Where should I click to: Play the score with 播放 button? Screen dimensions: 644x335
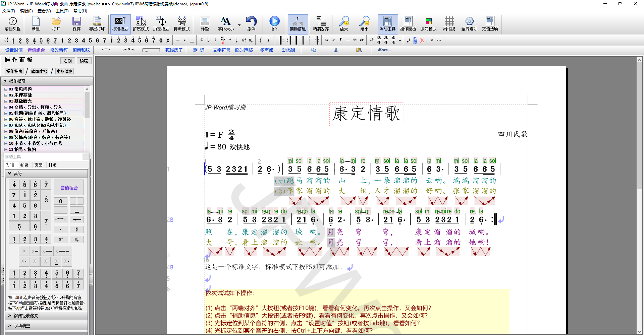(x=274, y=24)
